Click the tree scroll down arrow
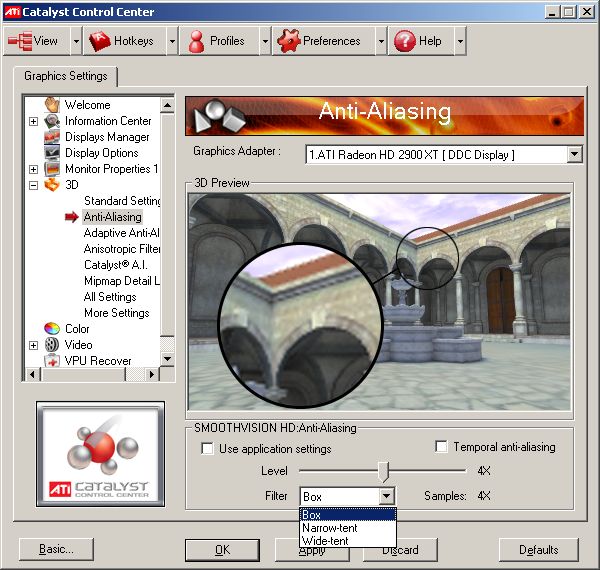Image resolution: width=600 pixels, height=570 pixels. click(167, 358)
